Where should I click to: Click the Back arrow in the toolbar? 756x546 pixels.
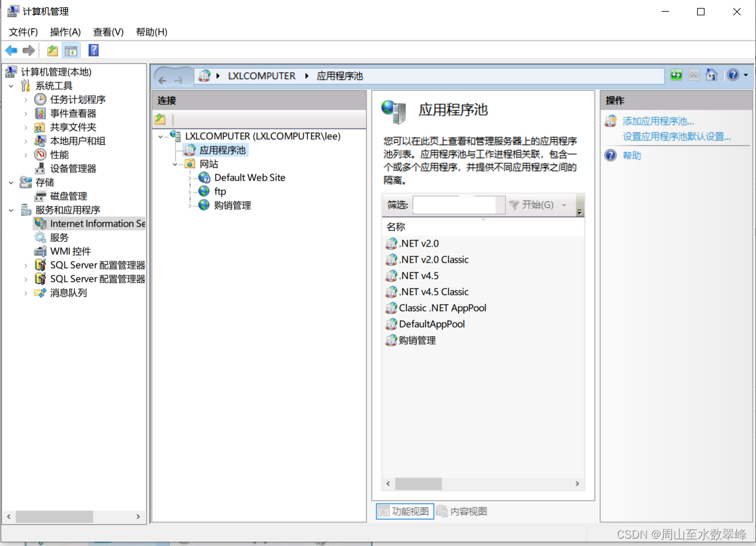(x=11, y=50)
